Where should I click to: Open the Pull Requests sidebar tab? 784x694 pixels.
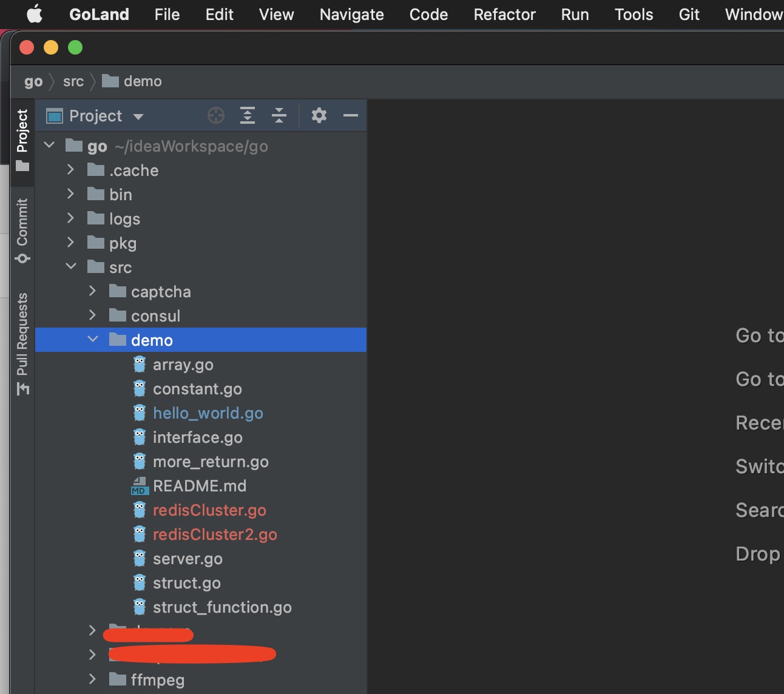coord(22,344)
